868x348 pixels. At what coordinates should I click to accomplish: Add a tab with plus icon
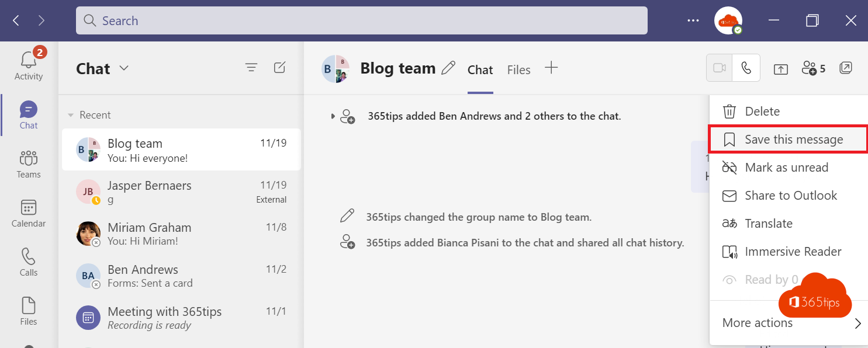551,68
